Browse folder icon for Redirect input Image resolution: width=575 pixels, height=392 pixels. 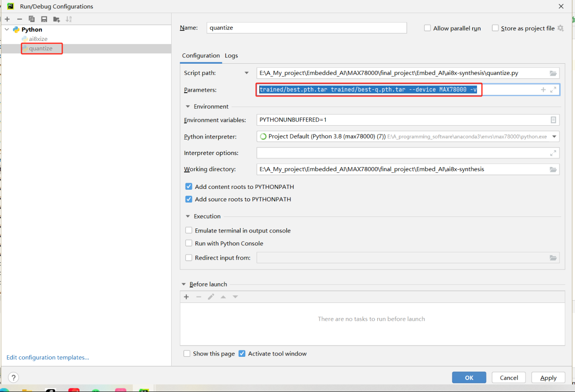[x=553, y=257]
